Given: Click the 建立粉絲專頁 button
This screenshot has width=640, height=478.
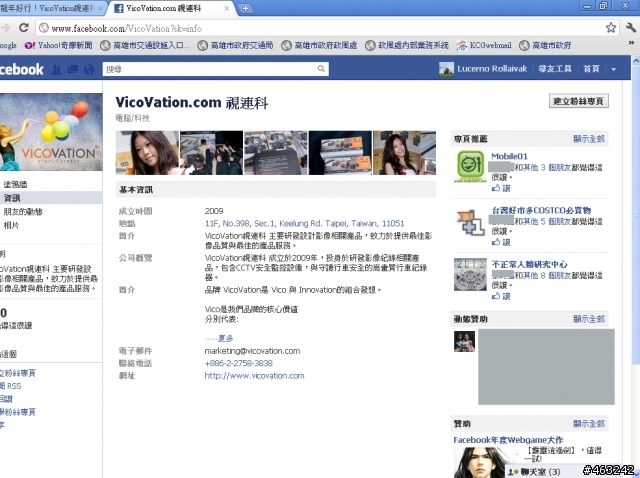Looking at the screenshot, I should (579, 101).
